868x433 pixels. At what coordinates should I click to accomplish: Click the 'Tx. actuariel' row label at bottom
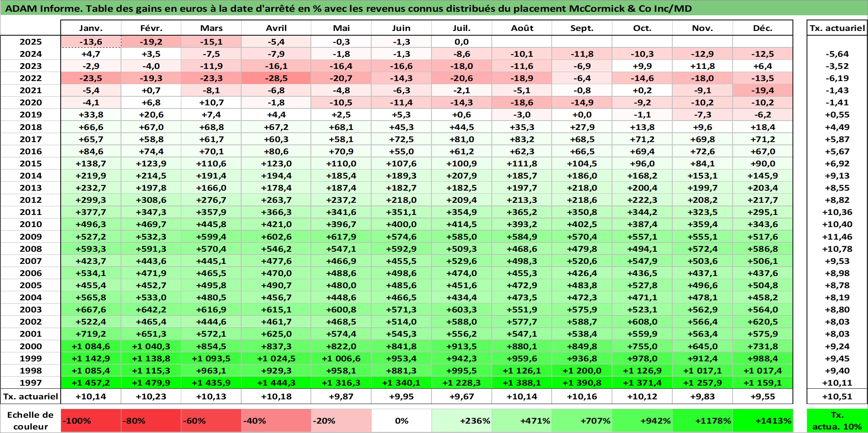pos(31,396)
